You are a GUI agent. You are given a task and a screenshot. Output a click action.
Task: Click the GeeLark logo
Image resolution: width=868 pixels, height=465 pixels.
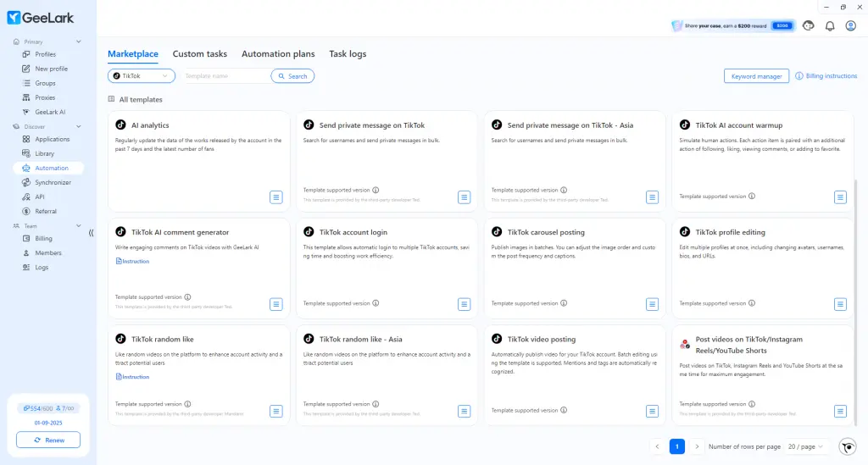[41, 18]
